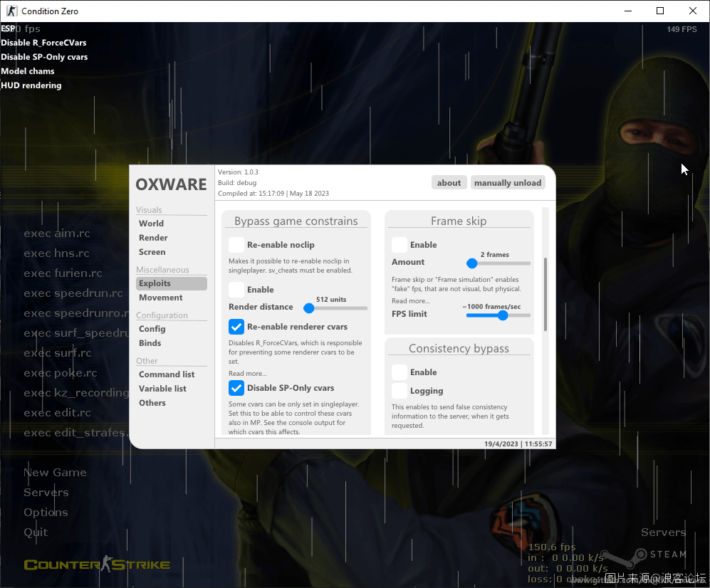
Task: Quit the game via the menu
Action: coord(36,532)
